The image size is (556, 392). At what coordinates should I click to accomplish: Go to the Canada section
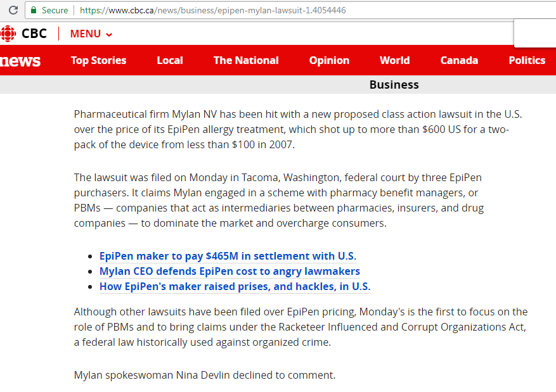point(459,60)
